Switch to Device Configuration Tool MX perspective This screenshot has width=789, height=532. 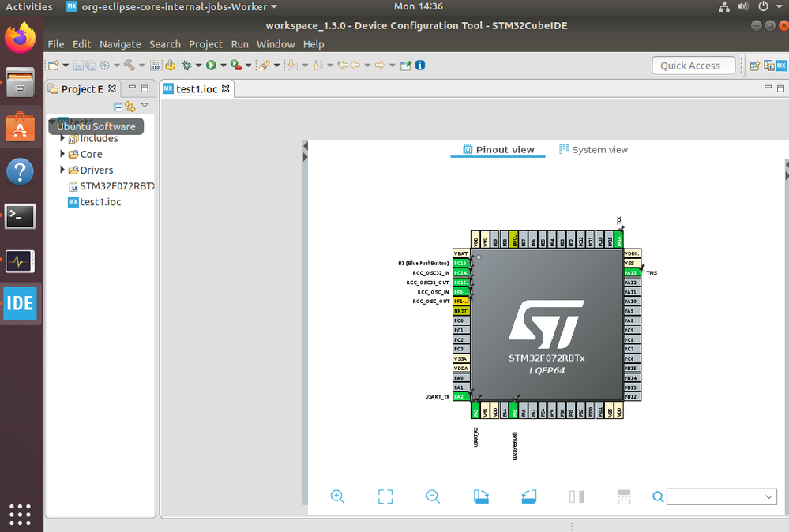click(781, 66)
